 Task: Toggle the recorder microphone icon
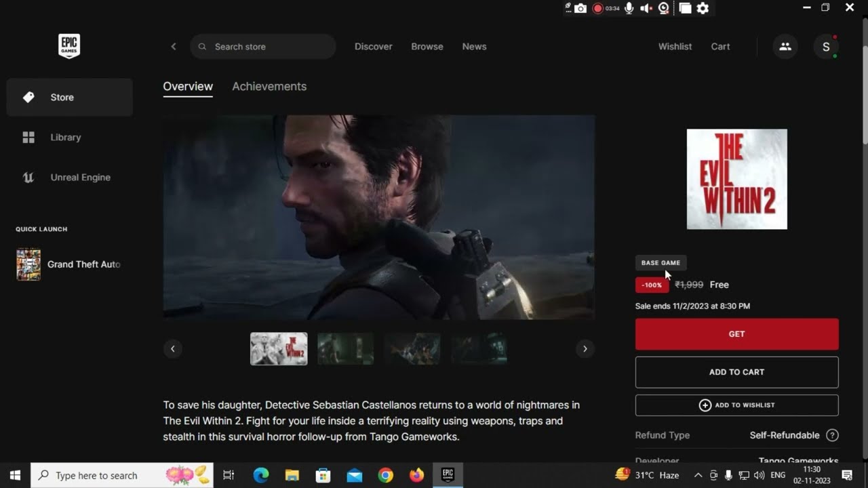629,8
